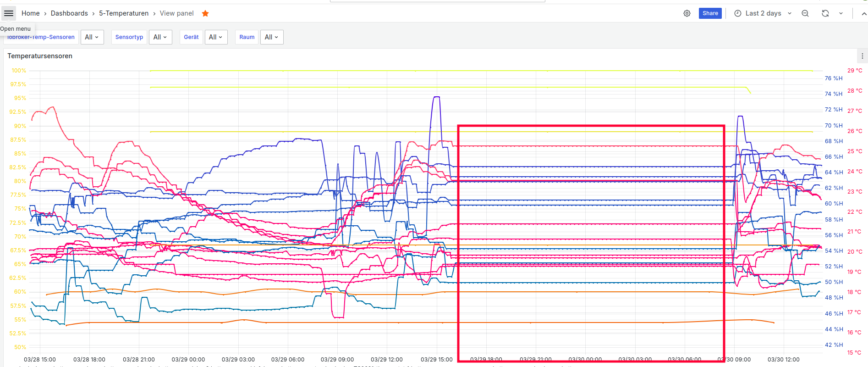
Task: Open the panel three-dot menu
Action: [x=862, y=56]
